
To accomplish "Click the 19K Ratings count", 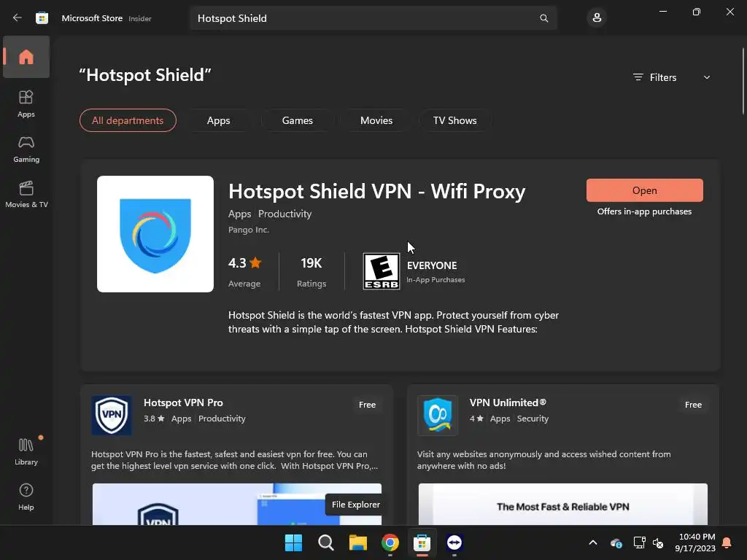I will pos(311,272).
